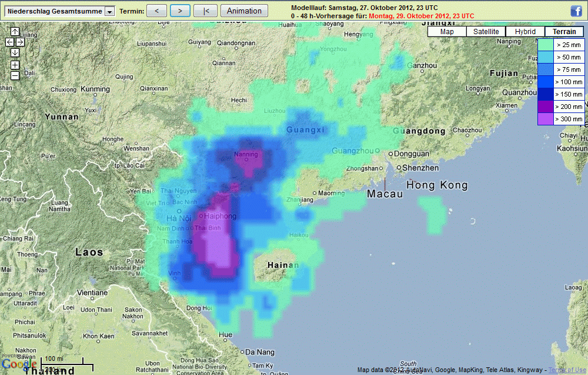The height and width of the screenshot is (375, 588).
Task: Click the Guiyang city label
Action: point(199,42)
